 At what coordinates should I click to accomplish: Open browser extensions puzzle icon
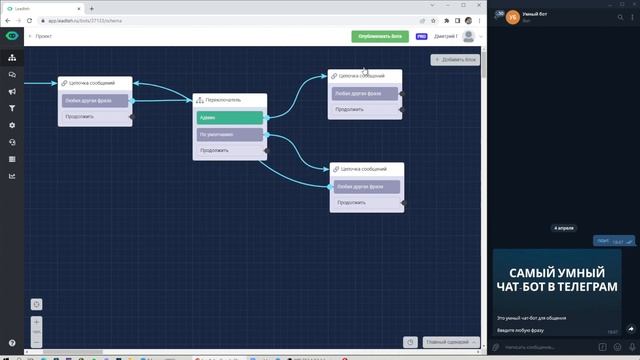447,20
